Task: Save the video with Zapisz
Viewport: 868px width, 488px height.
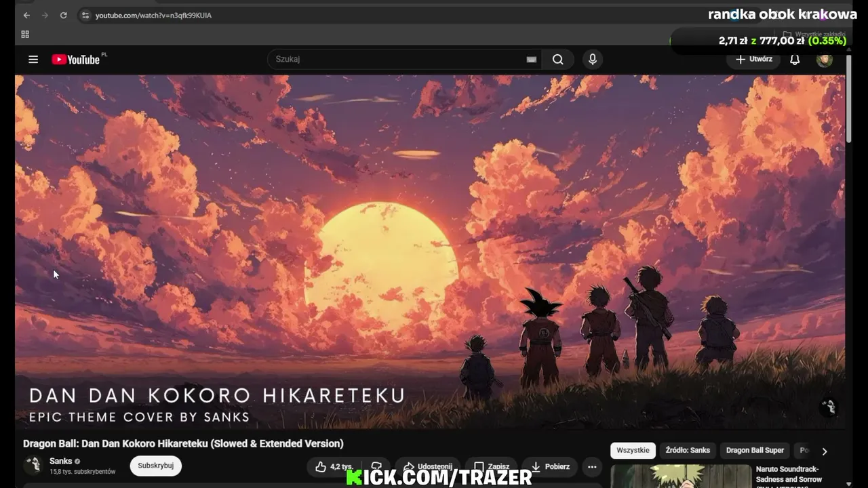Action: [491, 466]
